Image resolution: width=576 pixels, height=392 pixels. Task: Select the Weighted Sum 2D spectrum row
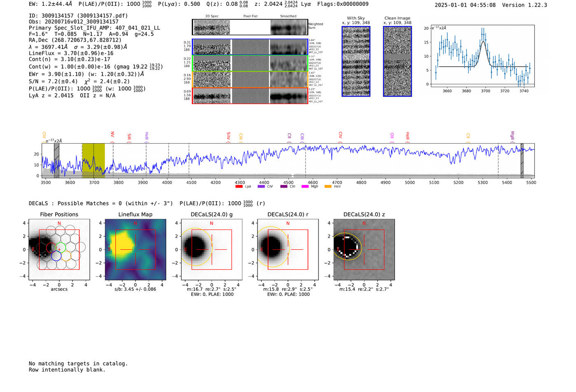click(x=250, y=27)
